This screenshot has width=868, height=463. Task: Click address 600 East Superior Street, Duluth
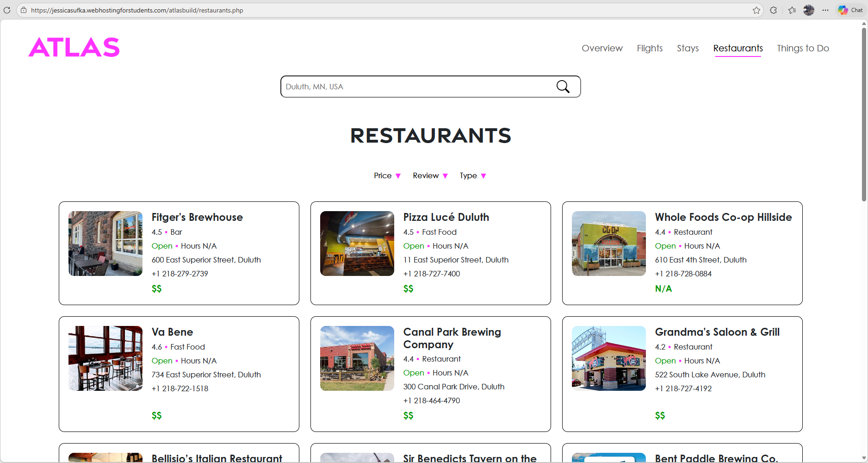pos(206,260)
